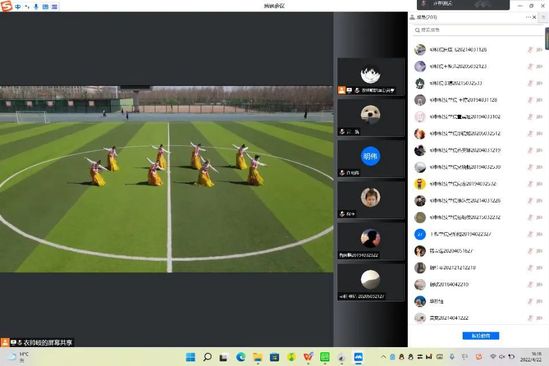Screen dimensions: 549x366
Task: Click the Sogou input method S logo
Action: [6, 6]
